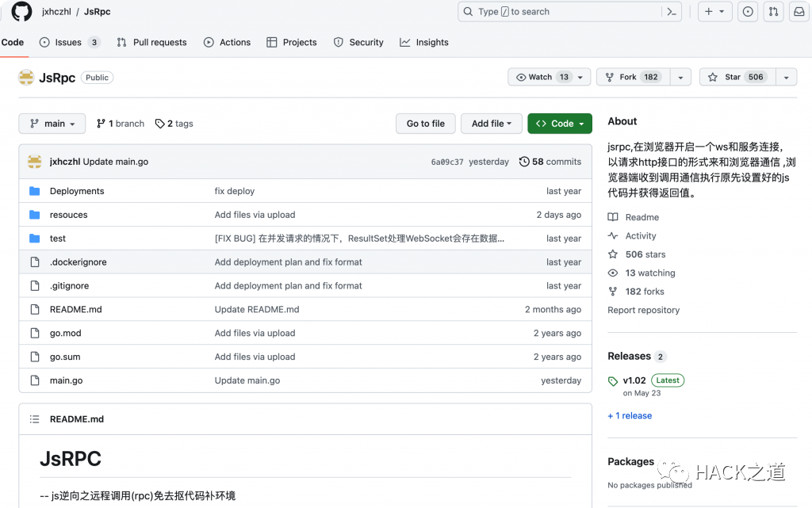The image size is (812, 508).
Task: Click the resouces folder icon
Action: pyautogui.click(x=35, y=215)
